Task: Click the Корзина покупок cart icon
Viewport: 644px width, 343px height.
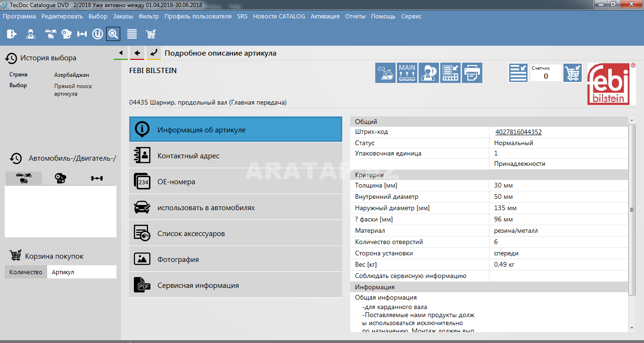Action: (x=16, y=256)
